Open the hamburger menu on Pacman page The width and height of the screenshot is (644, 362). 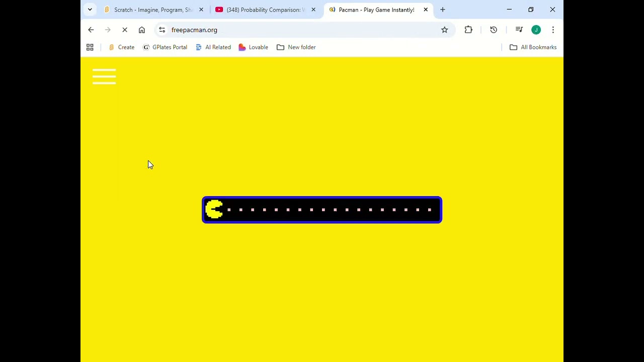pos(104,76)
